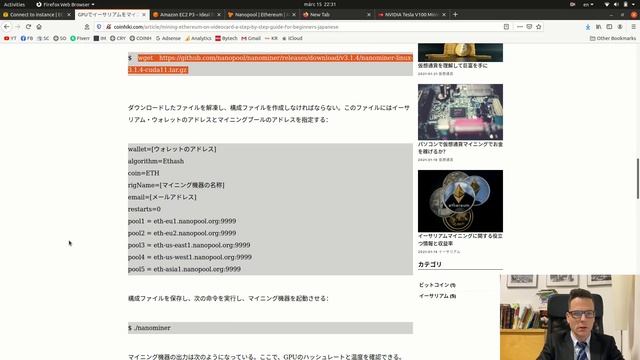Open the Adsense bookmark

coord(168,38)
